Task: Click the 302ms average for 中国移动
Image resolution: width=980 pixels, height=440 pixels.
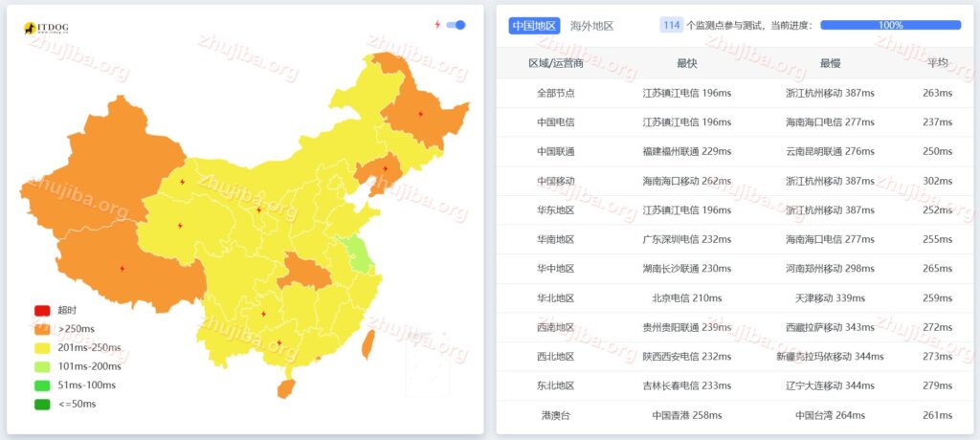Action: 938,181
